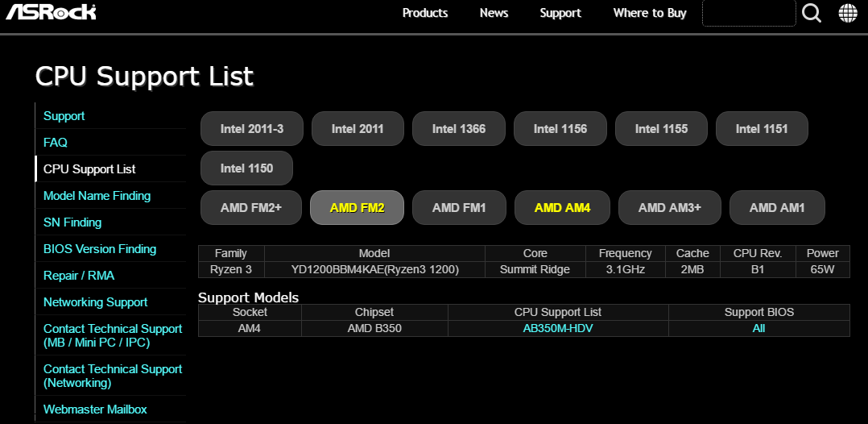Click the Summit Ridge core cell
Screen dimensions: 868x424
tap(535, 270)
